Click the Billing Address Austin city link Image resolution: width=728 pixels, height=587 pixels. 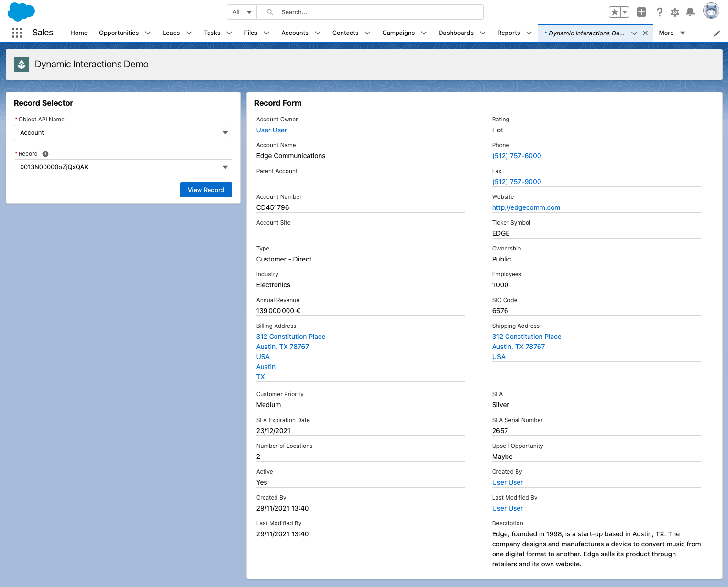pyautogui.click(x=266, y=367)
